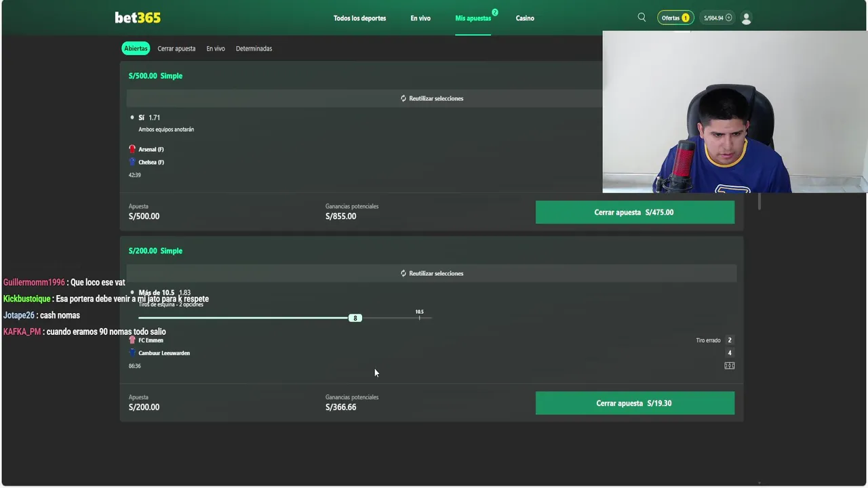This screenshot has height=488, width=868.
Task: Click the match time 86:36
Action: tap(135, 366)
